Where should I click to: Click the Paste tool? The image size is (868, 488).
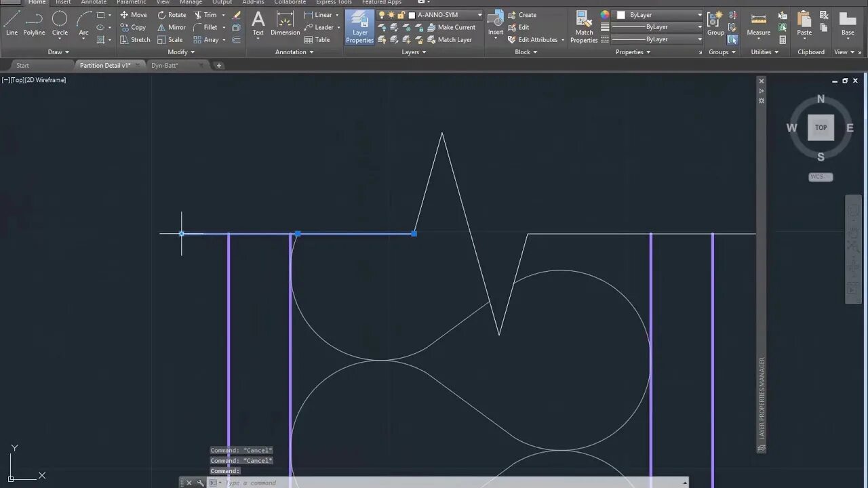804,23
